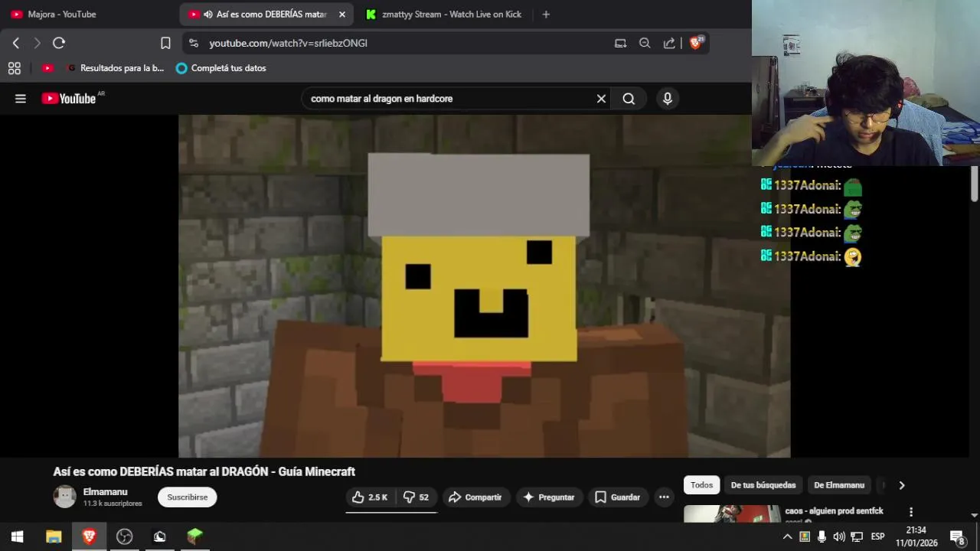
Task: Open options menu for the 'caos' suggested video
Action: point(911,511)
